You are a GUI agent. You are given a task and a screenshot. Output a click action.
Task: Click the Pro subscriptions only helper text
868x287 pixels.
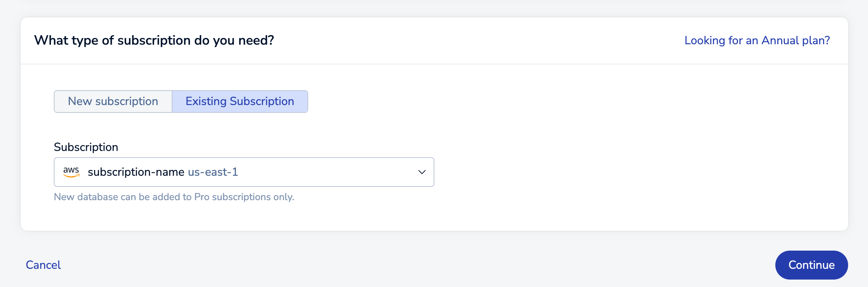pyautogui.click(x=174, y=197)
